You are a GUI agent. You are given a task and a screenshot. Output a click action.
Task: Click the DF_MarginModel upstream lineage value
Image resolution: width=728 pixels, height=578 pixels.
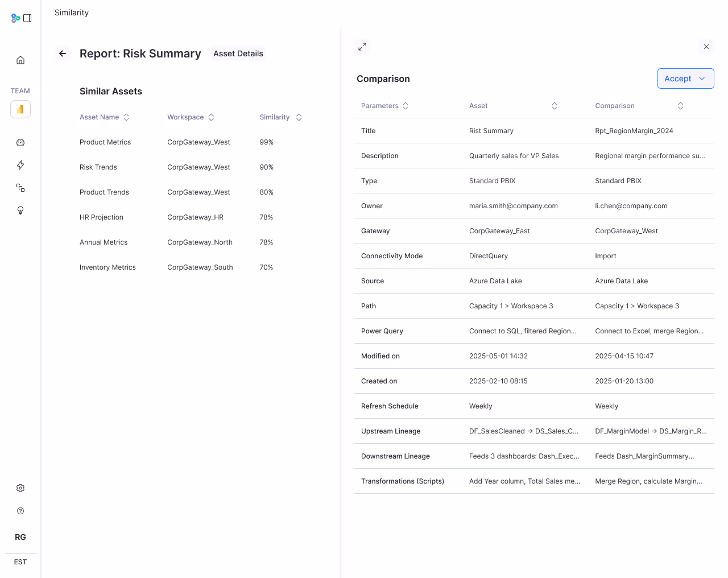pyautogui.click(x=651, y=431)
